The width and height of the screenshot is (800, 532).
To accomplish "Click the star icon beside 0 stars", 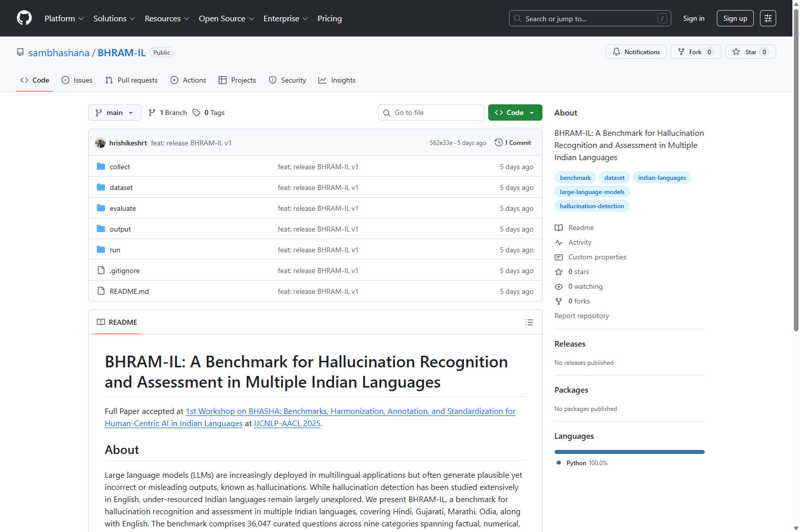I will [x=559, y=272].
